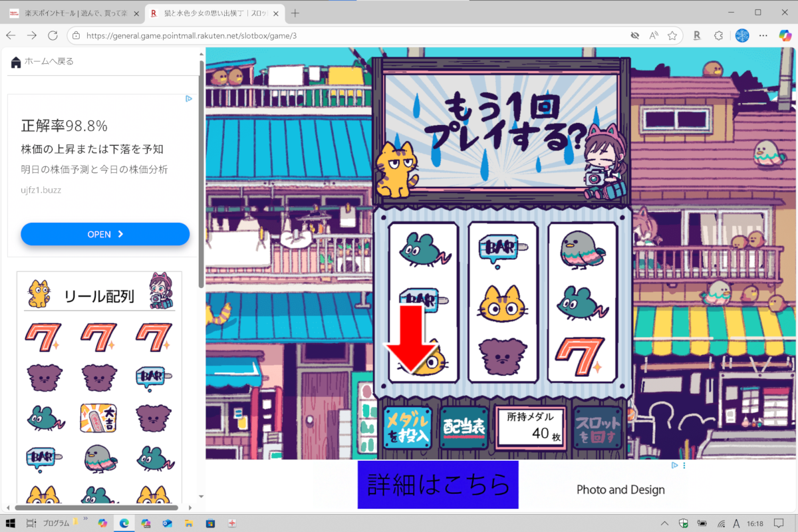Click the 所持メダル 40枚 medal counter
Viewport: 798px width, 532px height.
531,428
